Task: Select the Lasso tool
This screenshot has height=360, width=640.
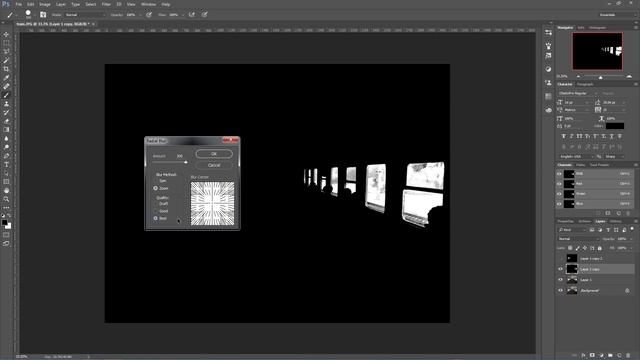Action: (x=6, y=51)
